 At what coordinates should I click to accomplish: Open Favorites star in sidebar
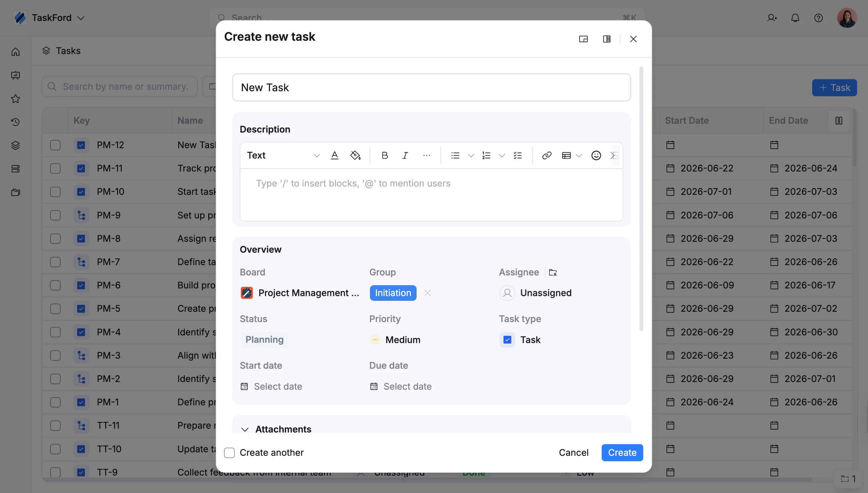pos(16,99)
